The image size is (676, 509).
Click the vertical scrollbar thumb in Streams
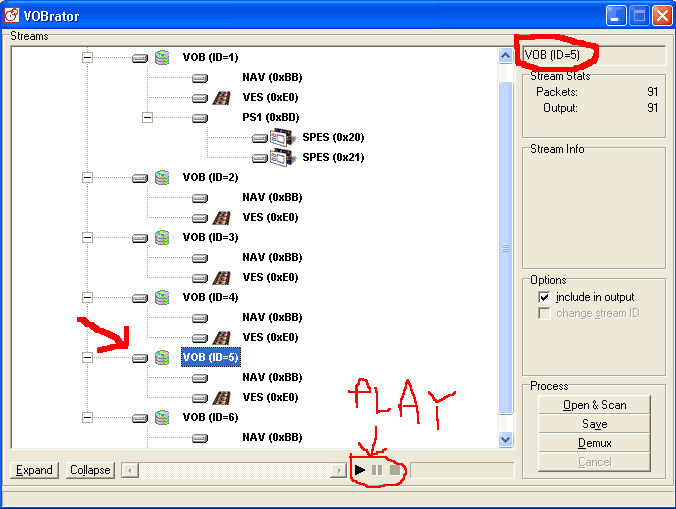point(505,248)
